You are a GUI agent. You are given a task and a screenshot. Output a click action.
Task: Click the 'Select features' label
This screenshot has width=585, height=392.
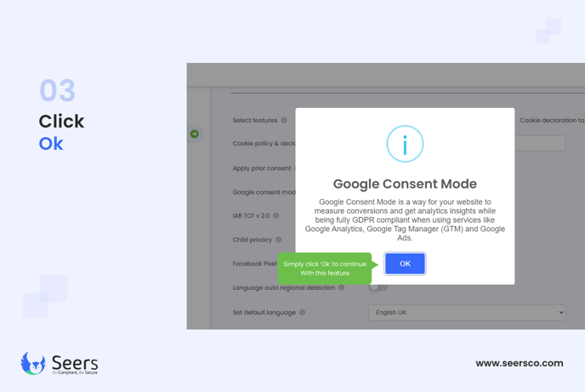click(255, 120)
